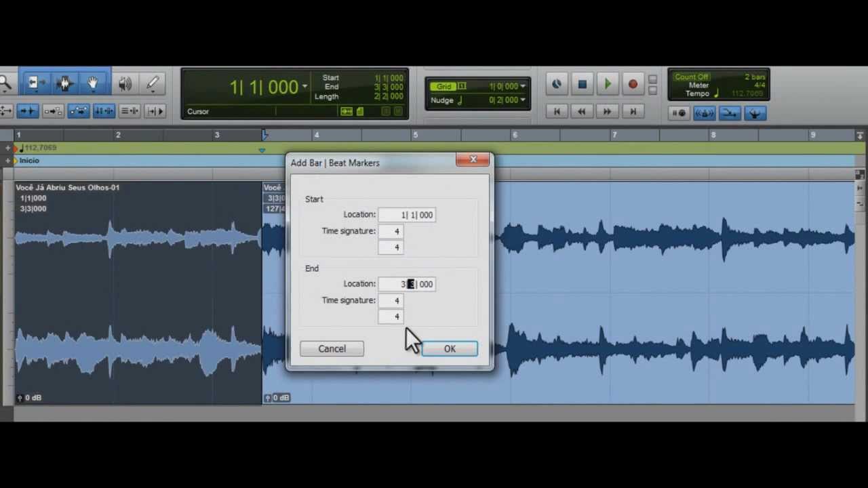
Task: Expand the Tempo ruler plus button
Action: tap(8, 148)
